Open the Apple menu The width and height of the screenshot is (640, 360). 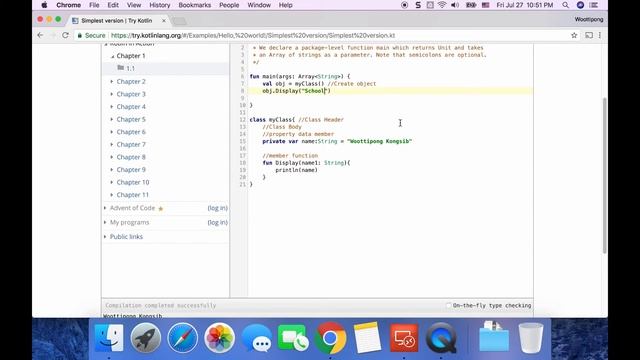click(44, 5)
